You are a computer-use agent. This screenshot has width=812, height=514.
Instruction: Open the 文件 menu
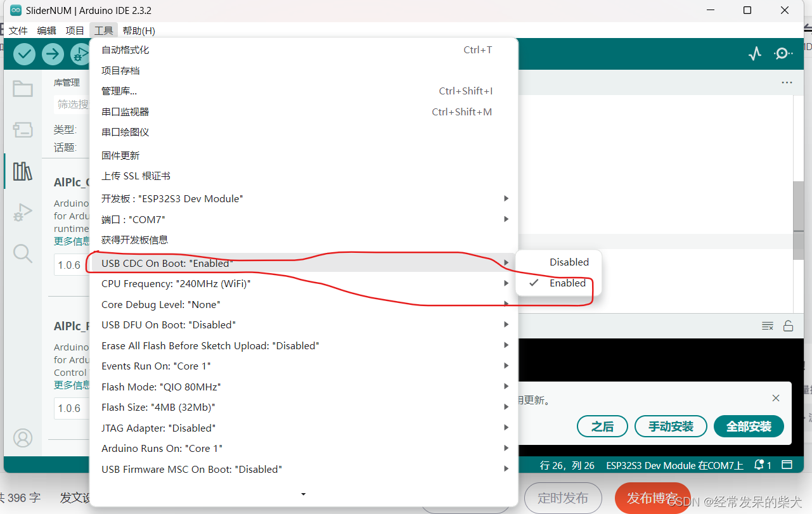tap(18, 30)
